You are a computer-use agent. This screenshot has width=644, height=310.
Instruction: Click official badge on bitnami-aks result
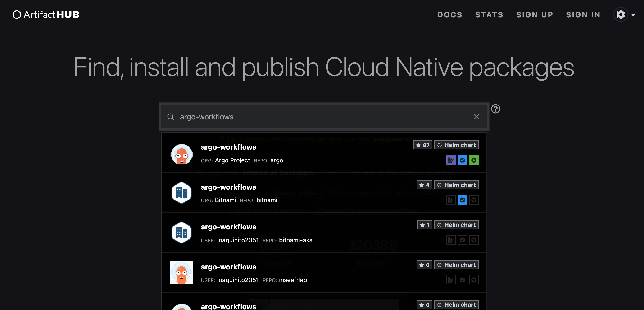[x=473, y=240]
